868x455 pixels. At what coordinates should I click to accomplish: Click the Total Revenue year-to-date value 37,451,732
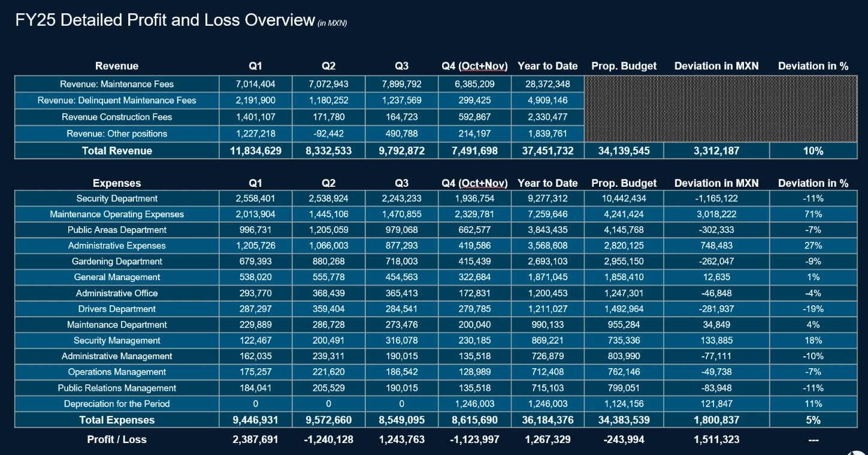tap(548, 151)
